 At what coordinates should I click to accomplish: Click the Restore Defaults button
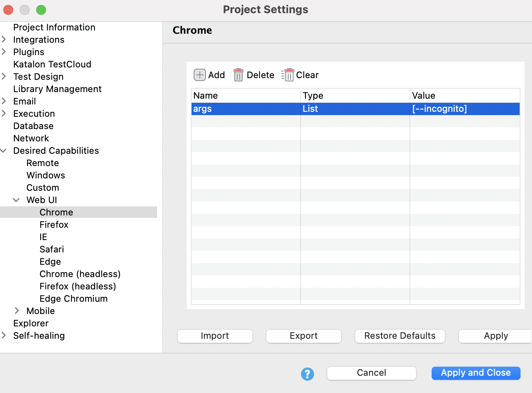point(400,336)
